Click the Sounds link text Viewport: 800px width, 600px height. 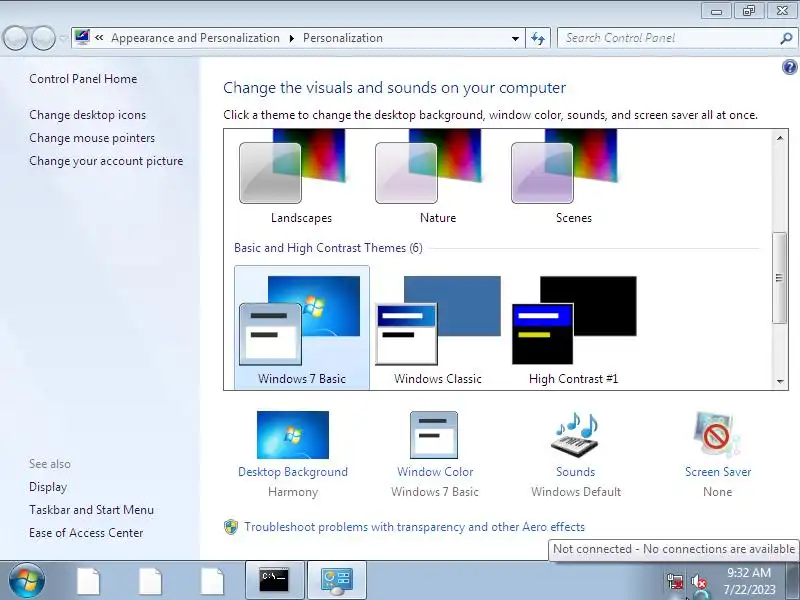click(x=576, y=472)
